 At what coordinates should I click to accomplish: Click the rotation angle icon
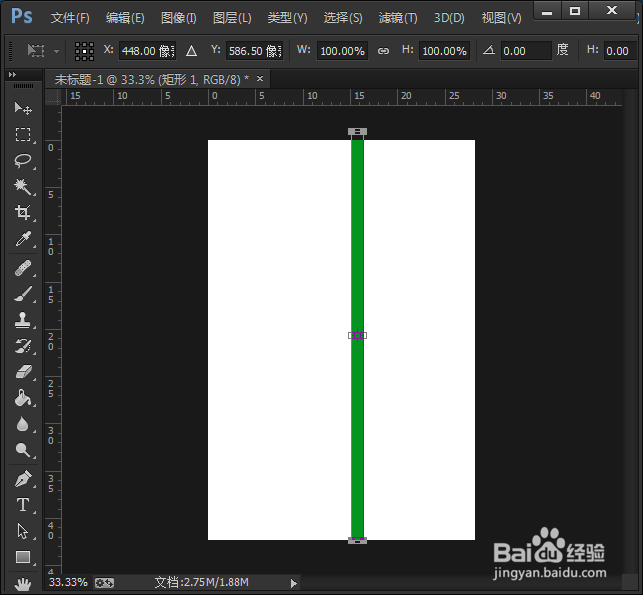pos(488,50)
